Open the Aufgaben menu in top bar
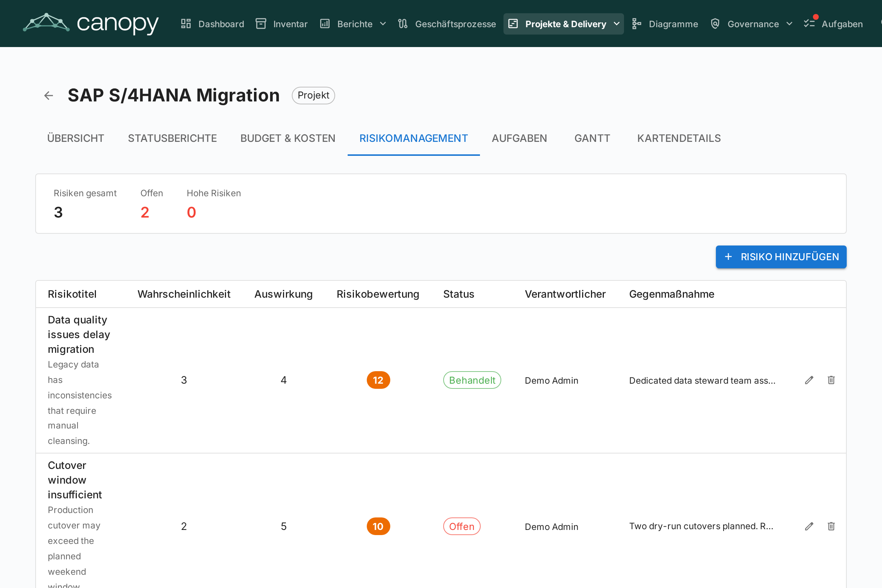The image size is (882, 588). click(833, 24)
